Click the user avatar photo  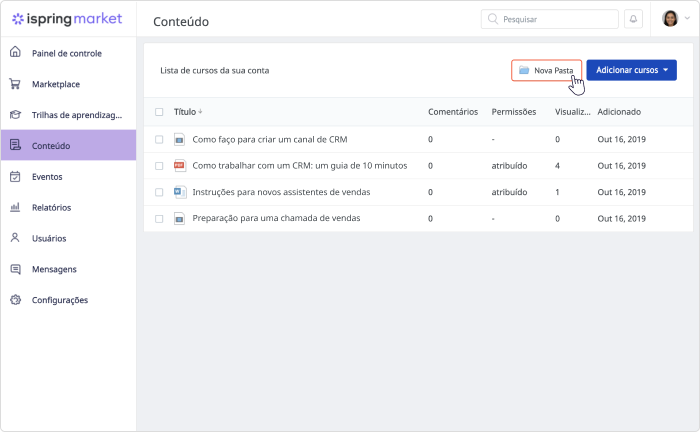point(670,19)
